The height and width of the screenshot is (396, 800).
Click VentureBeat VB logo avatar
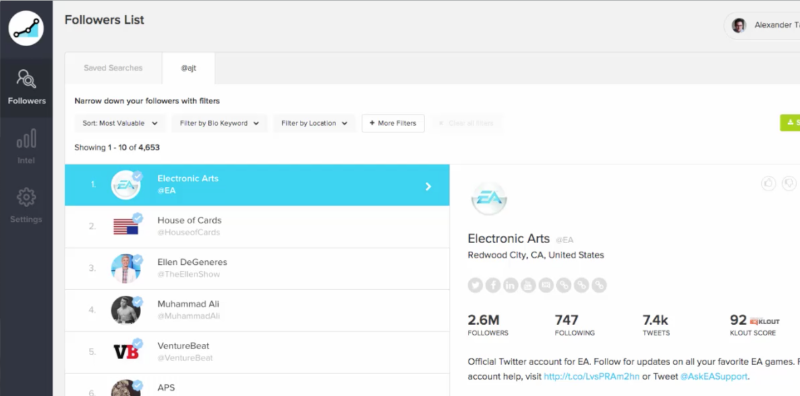click(x=126, y=352)
